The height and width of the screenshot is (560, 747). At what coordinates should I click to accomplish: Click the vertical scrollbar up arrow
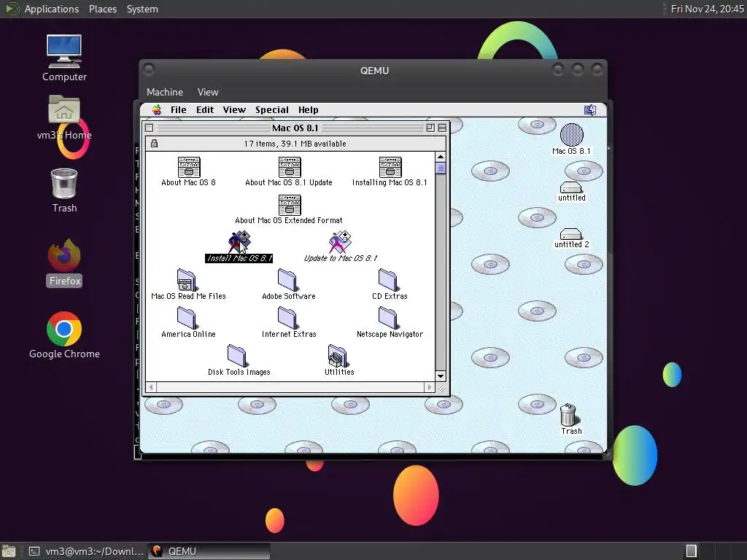pos(441,157)
